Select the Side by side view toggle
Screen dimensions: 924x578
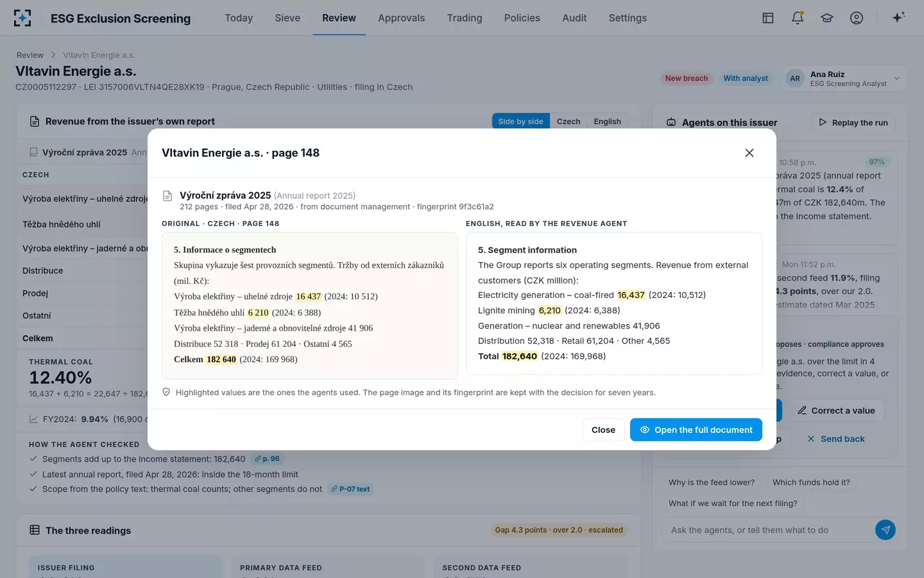click(520, 121)
